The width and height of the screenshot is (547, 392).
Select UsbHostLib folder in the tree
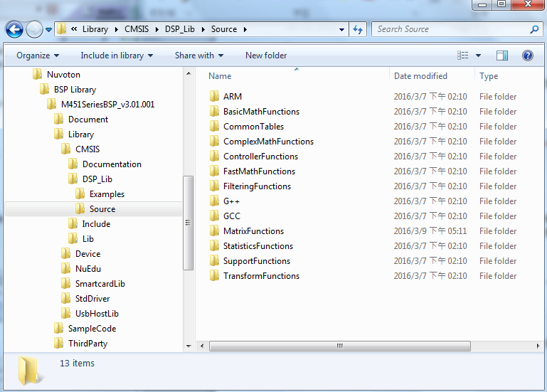(97, 314)
